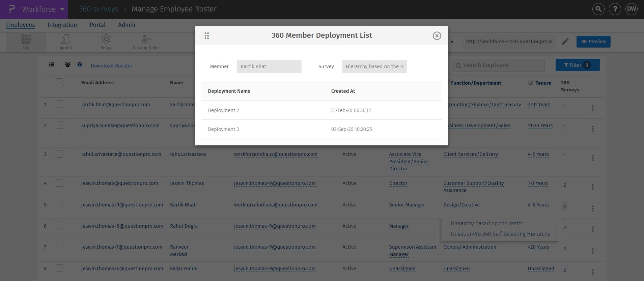The image size is (644, 281).
Task: Open the dropdown arrow left of URL field
Action: coord(452,42)
